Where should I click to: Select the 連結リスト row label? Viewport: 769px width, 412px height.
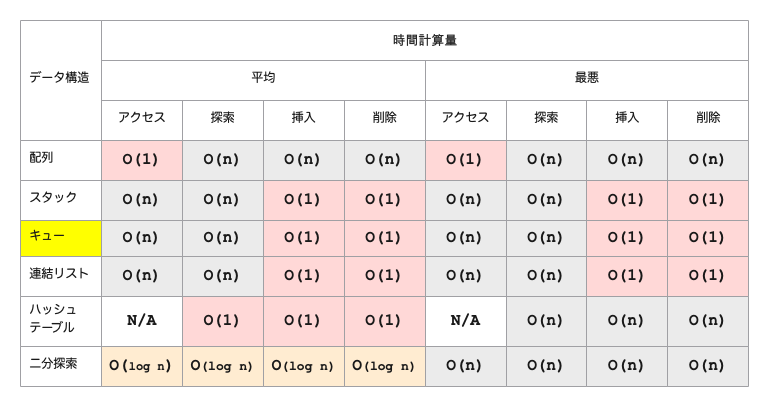click(60, 275)
